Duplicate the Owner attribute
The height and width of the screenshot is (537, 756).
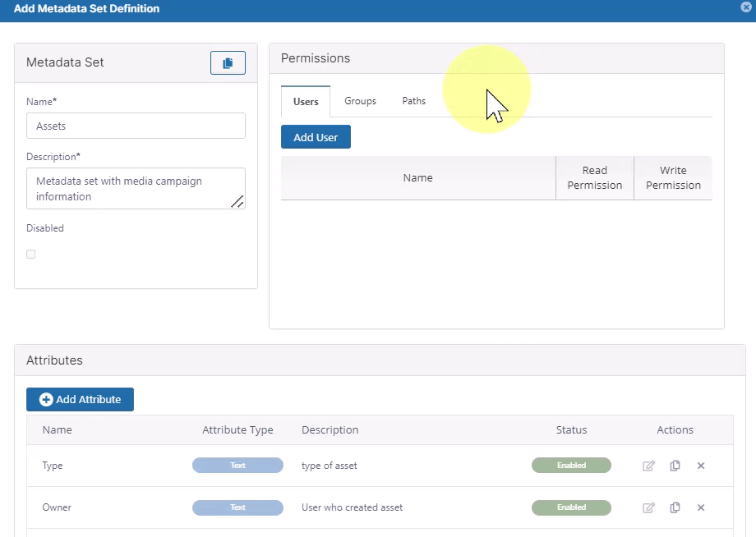[675, 507]
